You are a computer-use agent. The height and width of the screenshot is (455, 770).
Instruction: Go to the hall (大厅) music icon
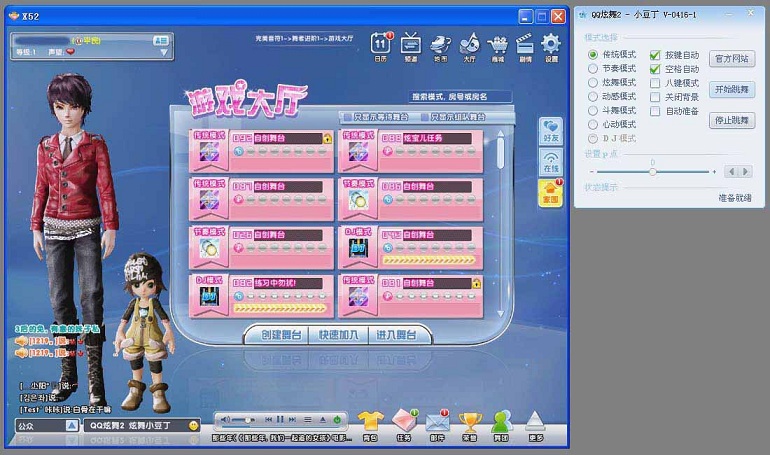coord(469,47)
